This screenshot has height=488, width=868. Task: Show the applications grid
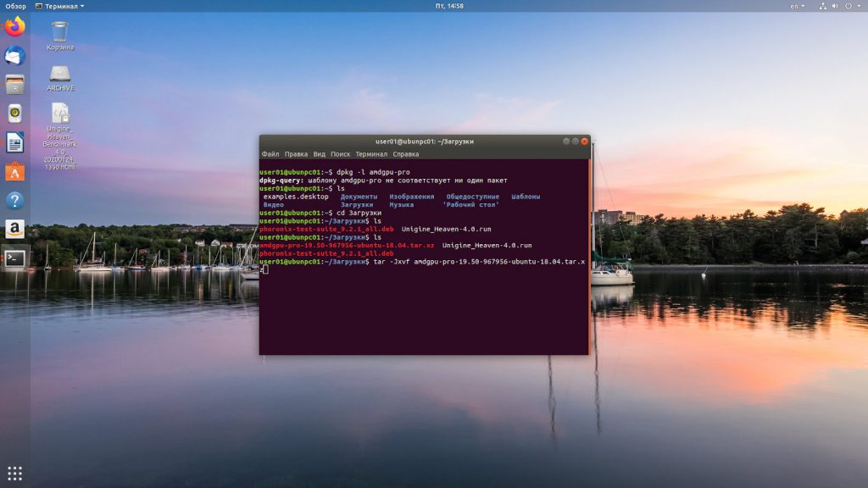coord(15,474)
